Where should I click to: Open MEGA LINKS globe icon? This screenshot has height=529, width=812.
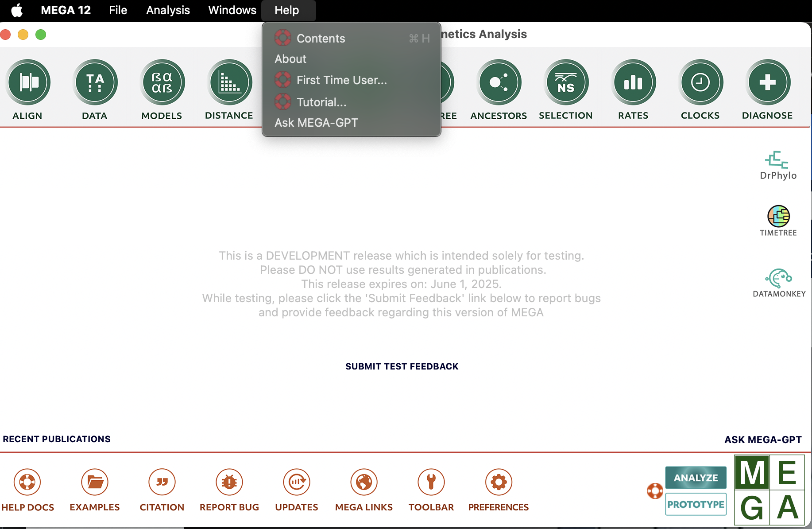[x=364, y=482]
